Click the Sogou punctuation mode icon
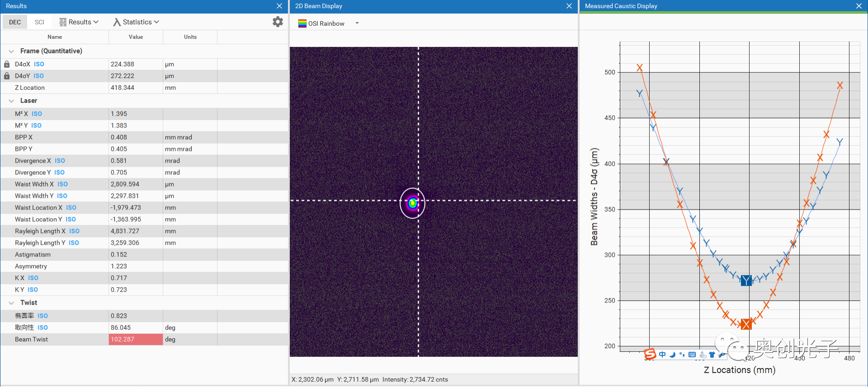868x387 pixels. click(682, 354)
